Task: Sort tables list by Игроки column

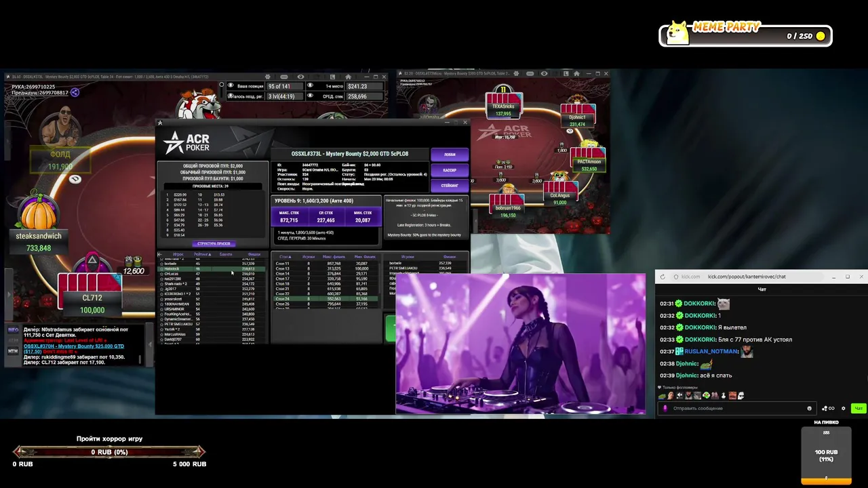Action: click(309, 257)
